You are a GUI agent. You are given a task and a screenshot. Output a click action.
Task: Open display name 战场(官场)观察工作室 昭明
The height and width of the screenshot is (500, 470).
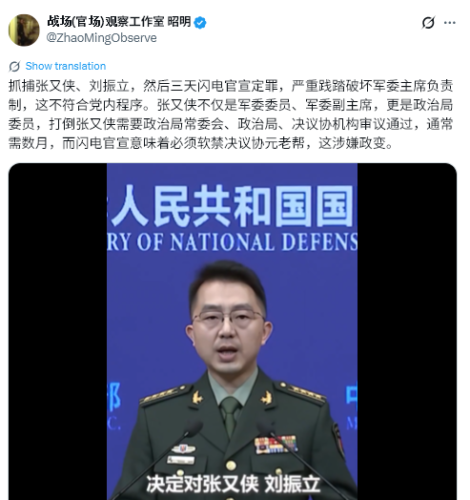(119, 22)
